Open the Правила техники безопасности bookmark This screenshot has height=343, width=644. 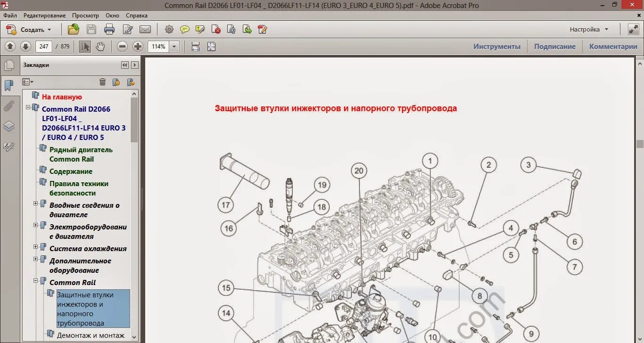click(79, 188)
